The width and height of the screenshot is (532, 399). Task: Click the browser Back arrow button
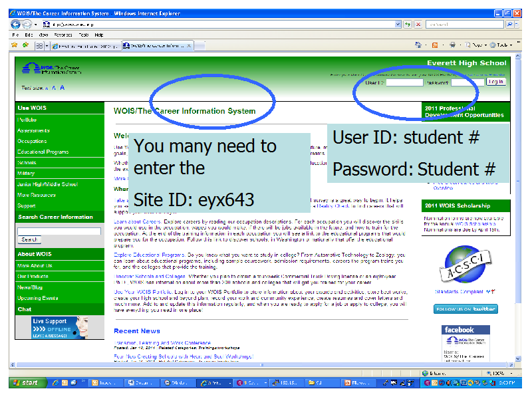tap(15, 24)
